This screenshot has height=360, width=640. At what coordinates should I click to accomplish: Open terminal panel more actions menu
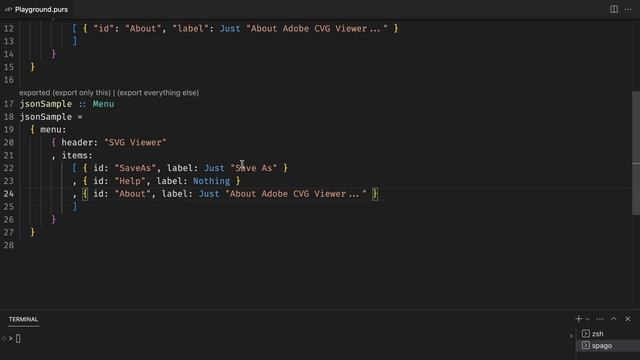coord(600,319)
